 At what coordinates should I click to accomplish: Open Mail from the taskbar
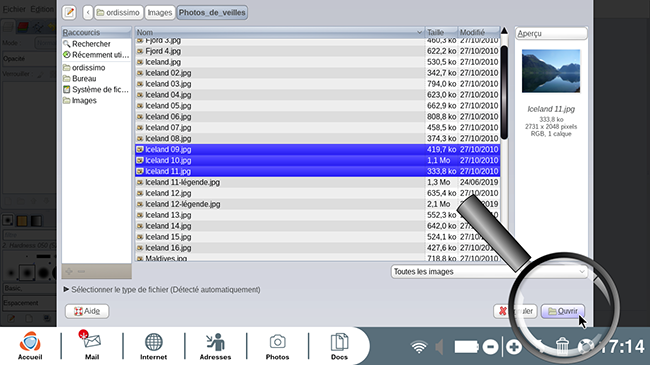(x=92, y=346)
